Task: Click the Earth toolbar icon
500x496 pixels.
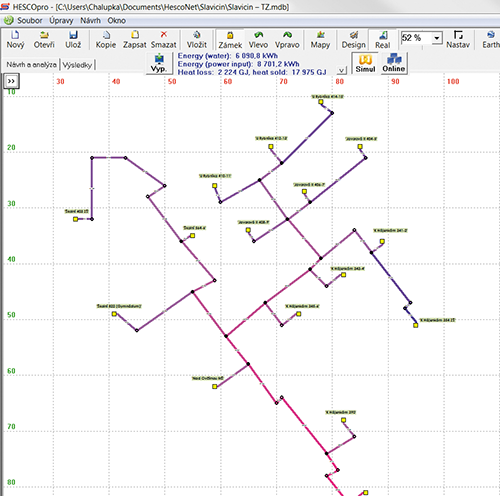Action: pos(491,40)
